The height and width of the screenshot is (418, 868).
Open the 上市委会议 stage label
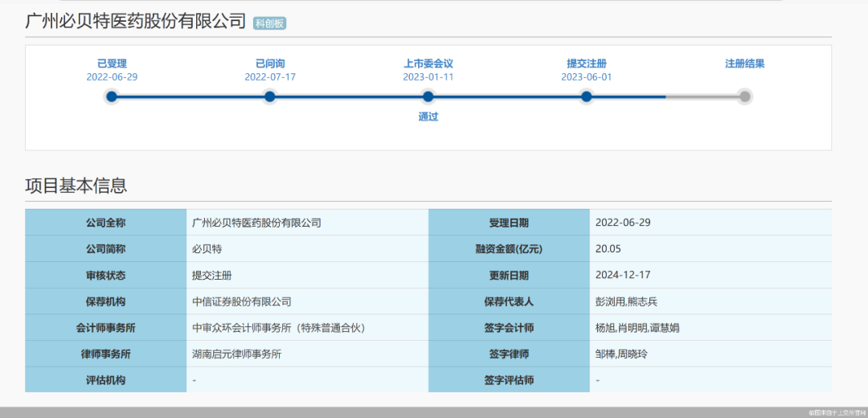tap(428, 64)
